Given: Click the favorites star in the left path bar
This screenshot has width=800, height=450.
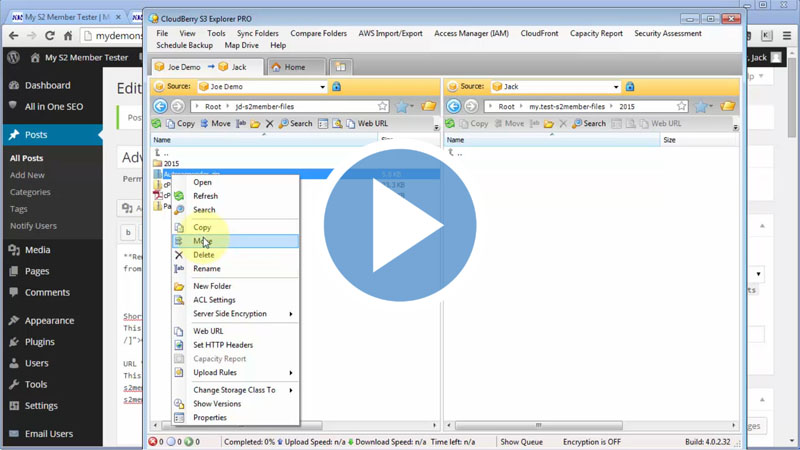Looking at the screenshot, I should 382,106.
